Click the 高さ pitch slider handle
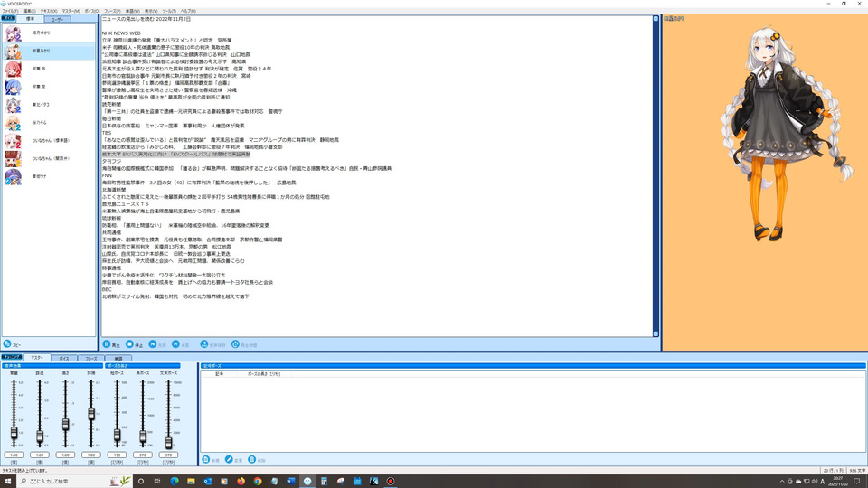868x488 pixels. [x=65, y=425]
